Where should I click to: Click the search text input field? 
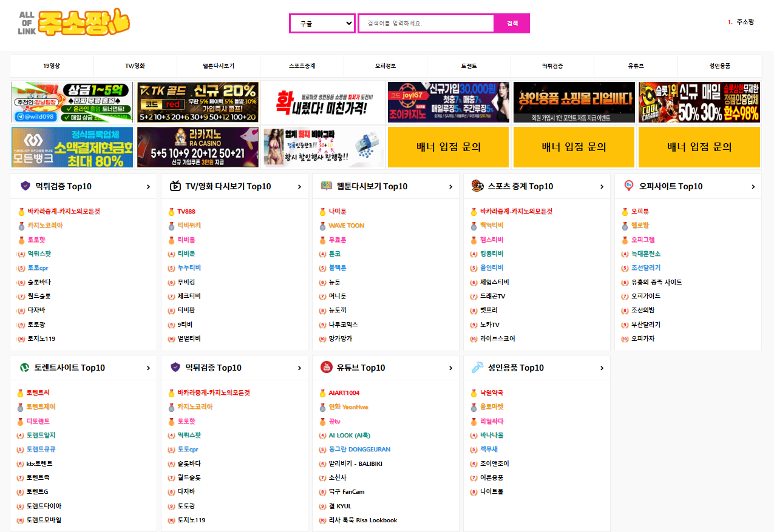click(426, 23)
